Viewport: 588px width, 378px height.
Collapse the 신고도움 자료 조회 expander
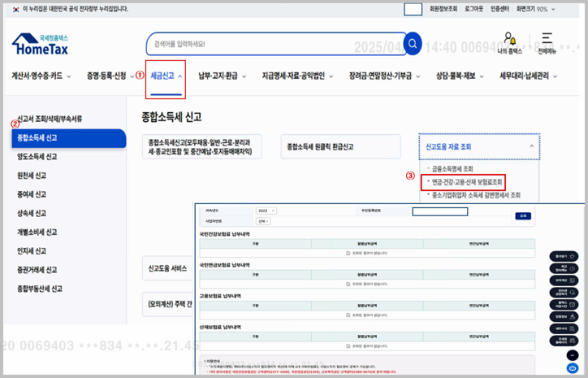tap(479, 146)
